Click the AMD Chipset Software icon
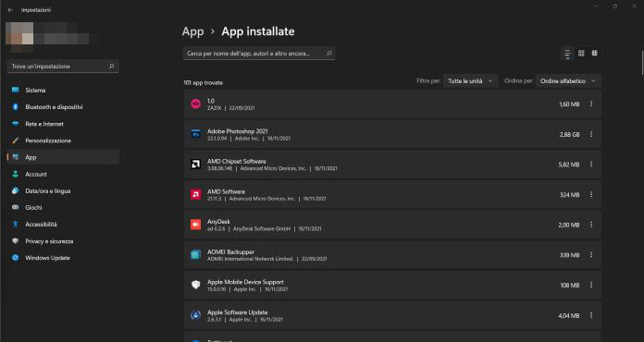Screen dimensions: 644x342 pyautogui.click(x=195, y=165)
